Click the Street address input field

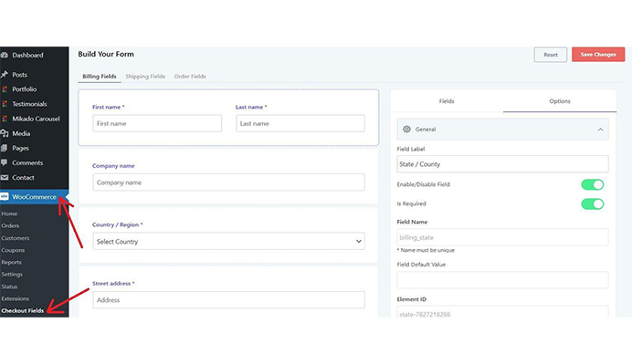click(228, 300)
